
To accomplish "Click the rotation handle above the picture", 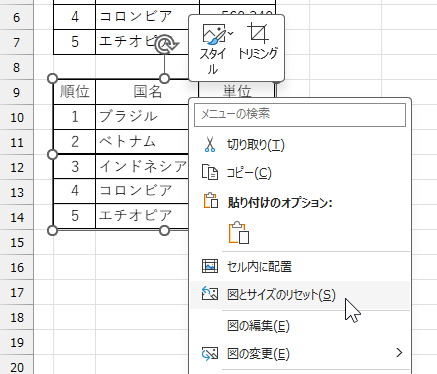I will pos(166,44).
